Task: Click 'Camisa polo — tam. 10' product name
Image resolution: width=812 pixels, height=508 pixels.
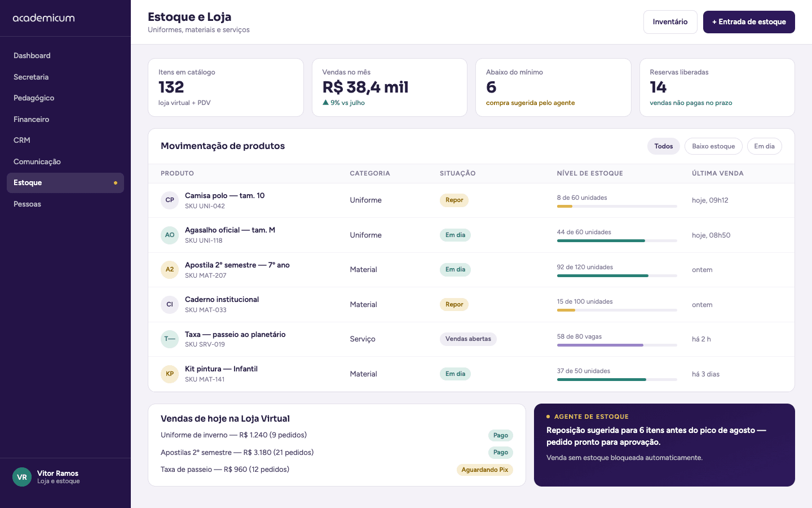Action: pyautogui.click(x=224, y=196)
